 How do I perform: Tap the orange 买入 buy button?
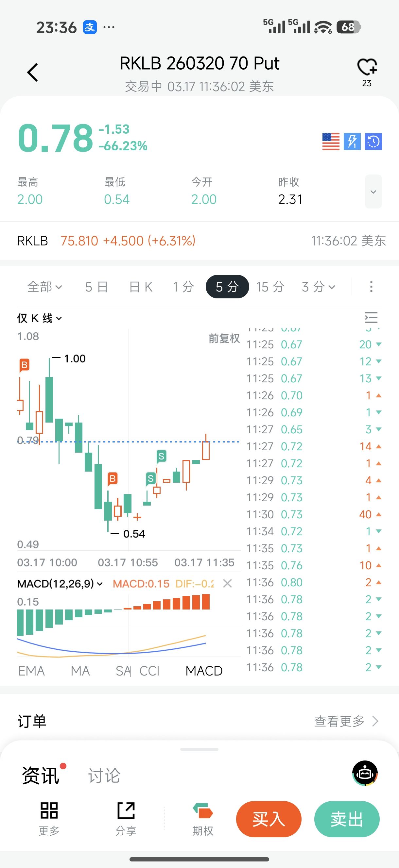tap(269, 819)
